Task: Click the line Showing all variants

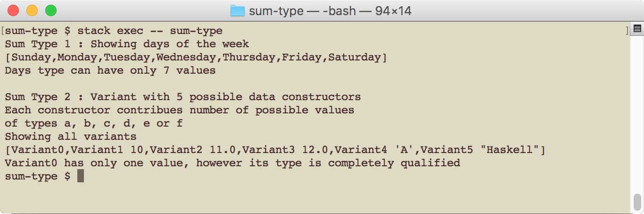Action: click(71, 137)
